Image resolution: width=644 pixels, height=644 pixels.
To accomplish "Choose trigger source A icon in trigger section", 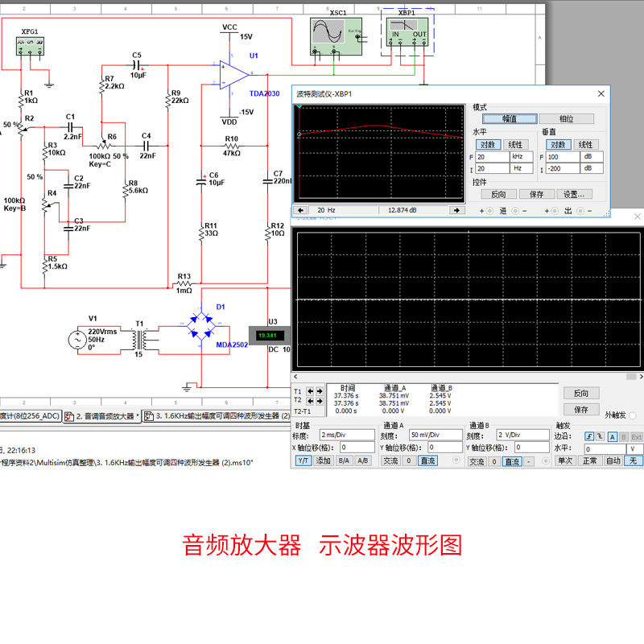I will coord(613,436).
